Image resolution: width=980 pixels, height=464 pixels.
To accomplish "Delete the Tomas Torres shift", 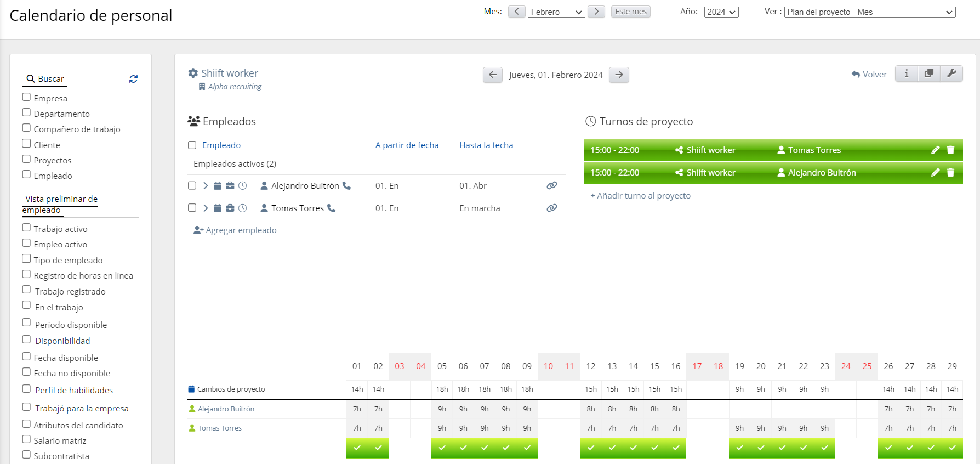I will pyautogui.click(x=950, y=150).
